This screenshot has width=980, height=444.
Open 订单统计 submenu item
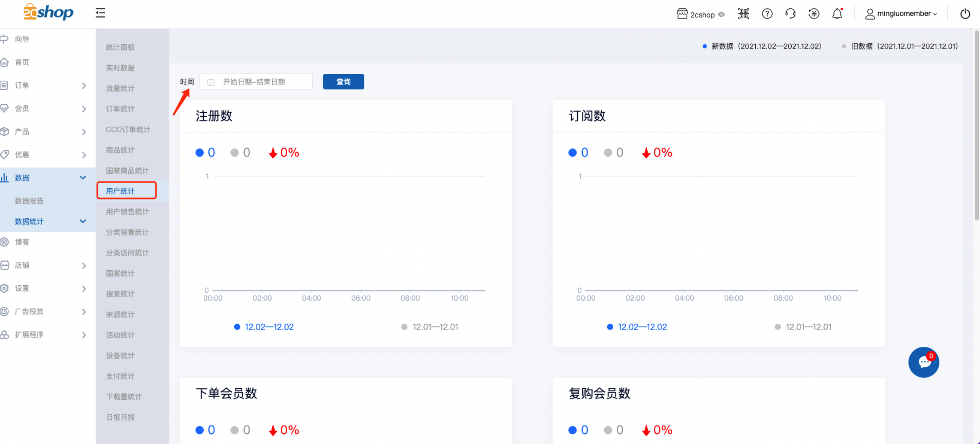coord(120,109)
